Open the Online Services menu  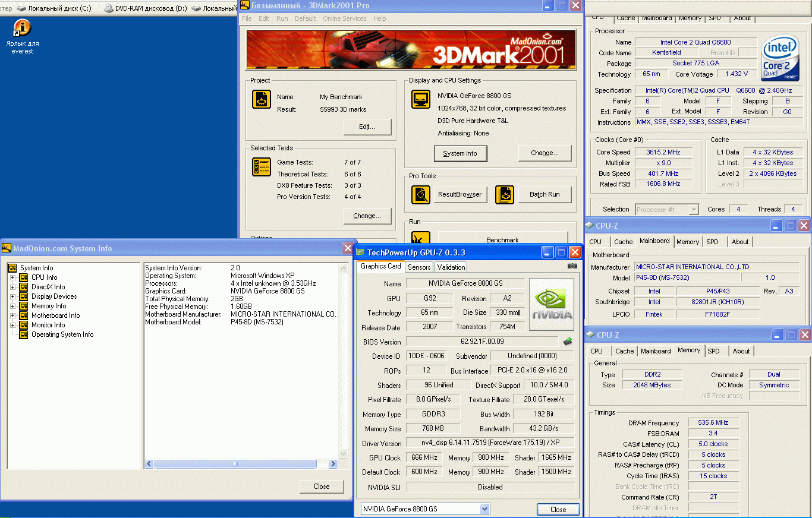pos(345,18)
